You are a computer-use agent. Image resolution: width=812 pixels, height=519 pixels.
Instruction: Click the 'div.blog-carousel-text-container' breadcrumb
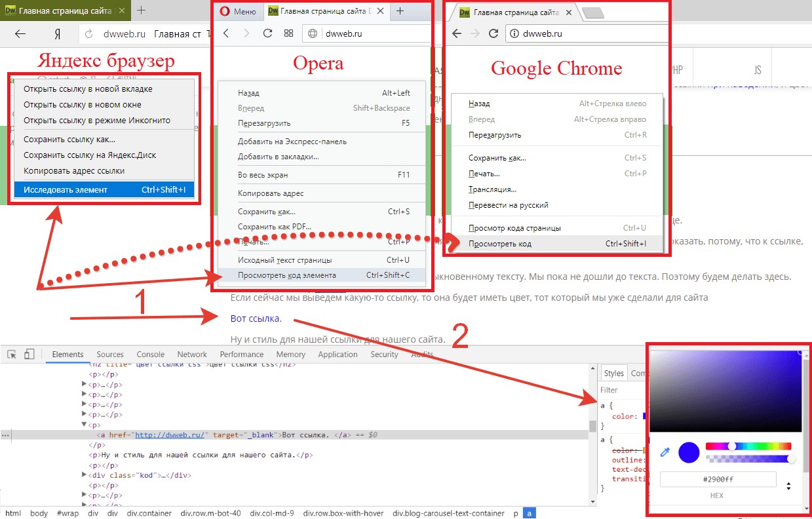(x=449, y=514)
